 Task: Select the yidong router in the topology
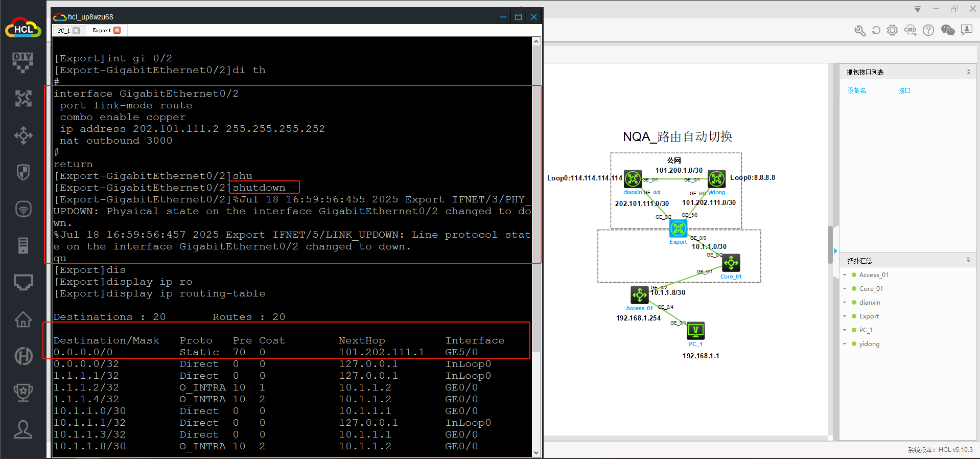pos(716,179)
